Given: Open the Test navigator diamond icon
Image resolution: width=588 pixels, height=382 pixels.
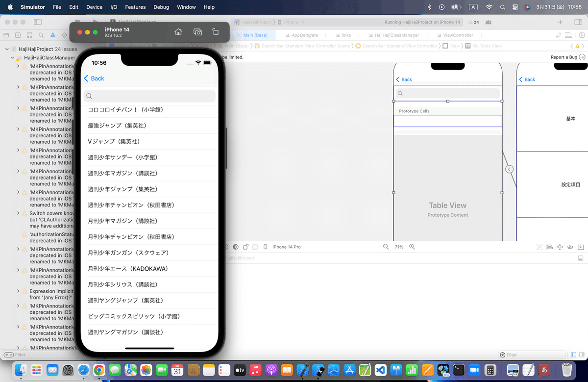Looking at the screenshot, I should coord(65,35).
